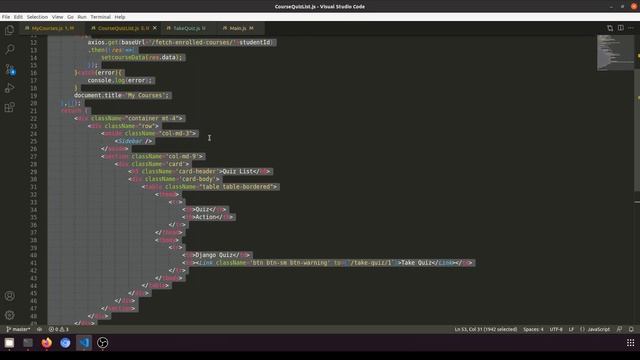Viewport: 640px width, 360px height.
Task: Click the document.title line of code
Action: pyautogui.click(x=122, y=96)
